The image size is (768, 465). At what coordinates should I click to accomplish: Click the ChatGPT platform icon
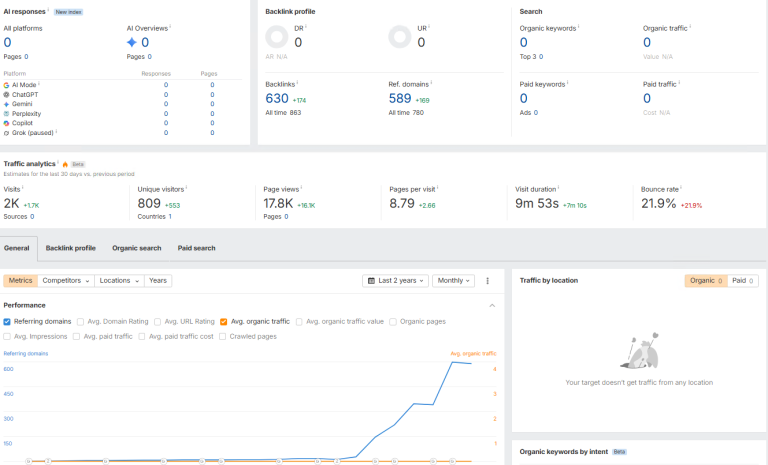(6, 95)
